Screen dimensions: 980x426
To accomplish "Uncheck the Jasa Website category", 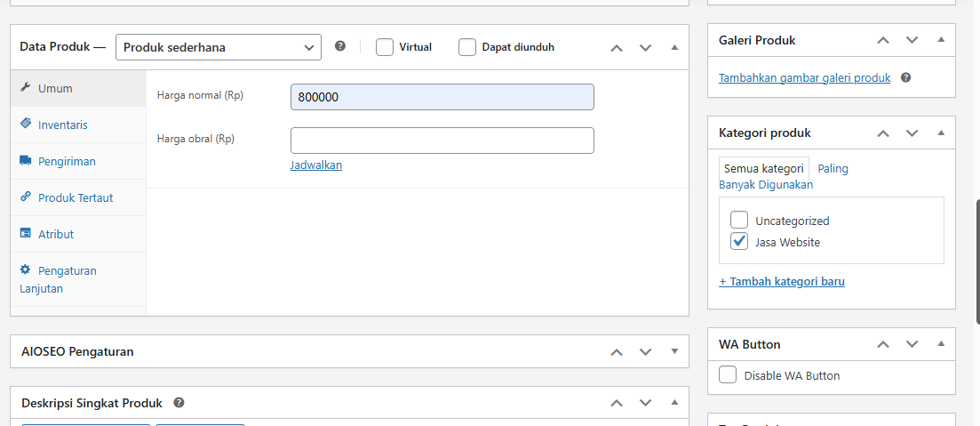I will pos(739,242).
